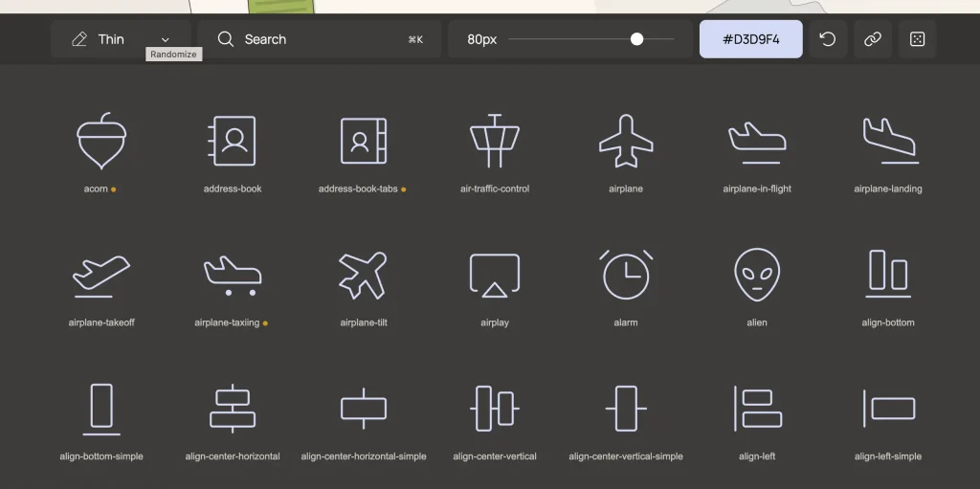Open the #D3D9F4 color picker swatch

750,39
